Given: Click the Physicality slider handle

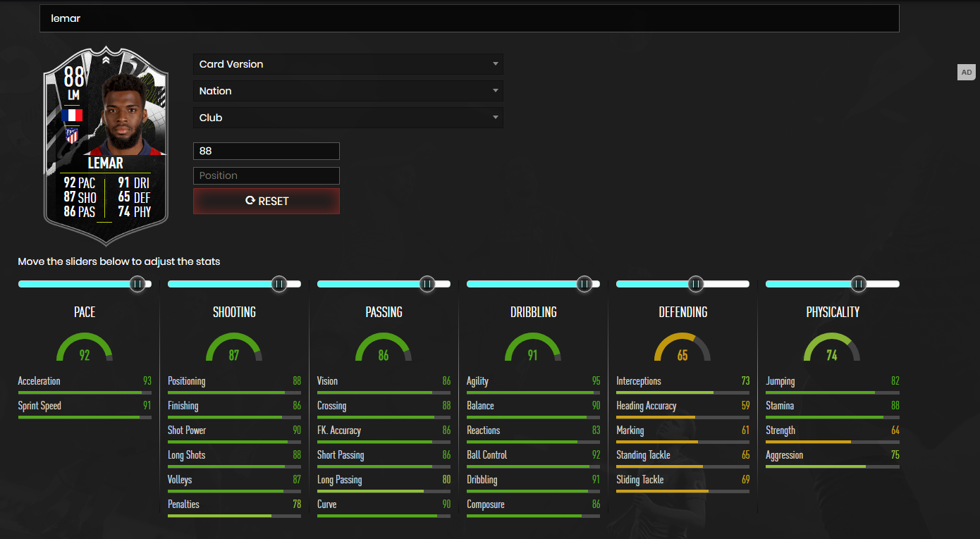Looking at the screenshot, I should coord(858,284).
